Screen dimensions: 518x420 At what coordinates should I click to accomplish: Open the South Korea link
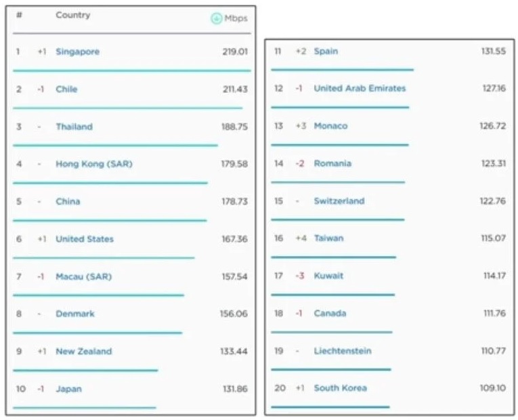[340, 388]
